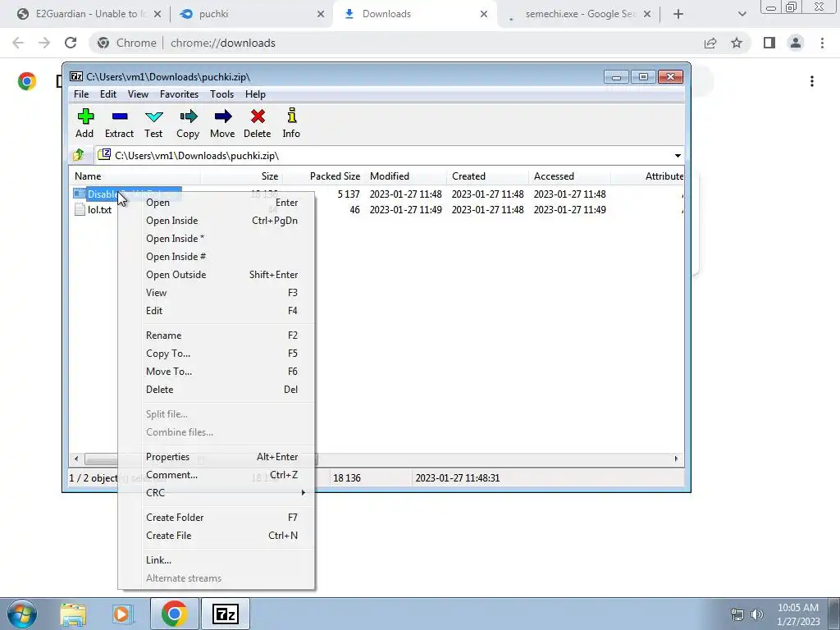Open the Chrome profile avatar

point(796,43)
